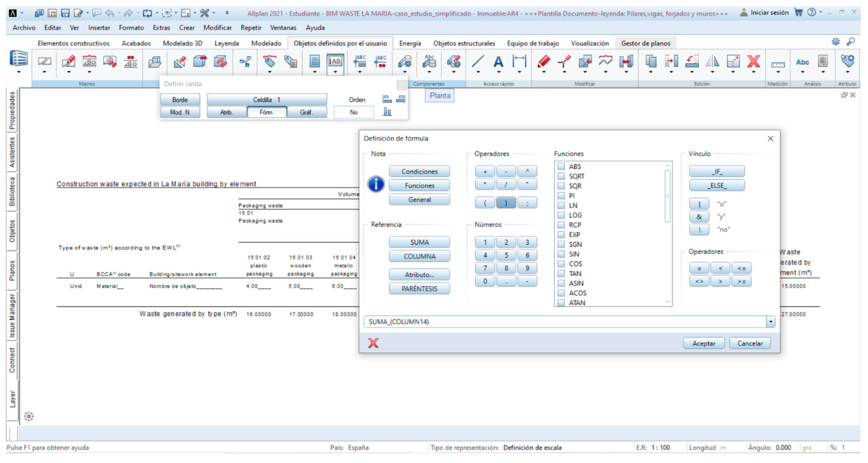
Task: Open the Formato menu
Action: click(131, 28)
